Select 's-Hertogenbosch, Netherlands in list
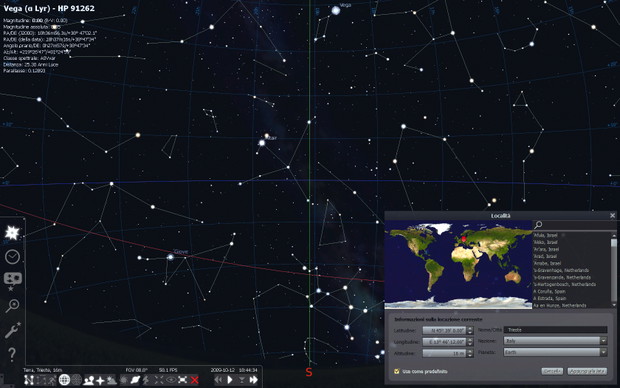Image resolution: width=620 pixels, height=388 pixels. pyautogui.click(x=564, y=284)
